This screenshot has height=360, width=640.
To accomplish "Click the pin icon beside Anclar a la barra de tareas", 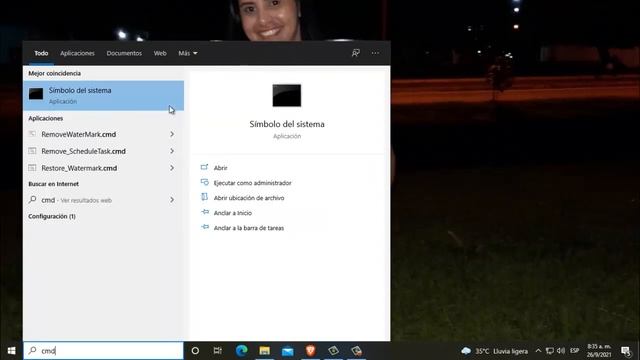I will 205,227.
